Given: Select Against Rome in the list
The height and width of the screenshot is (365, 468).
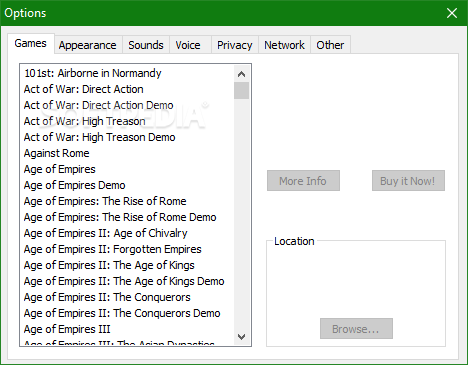Looking at the screenshot, I should point(128,153).
